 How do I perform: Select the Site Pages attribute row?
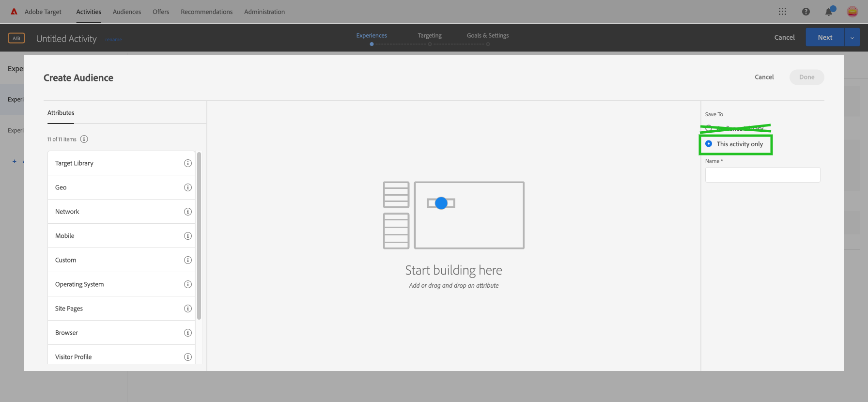click(x=121, y=309)
